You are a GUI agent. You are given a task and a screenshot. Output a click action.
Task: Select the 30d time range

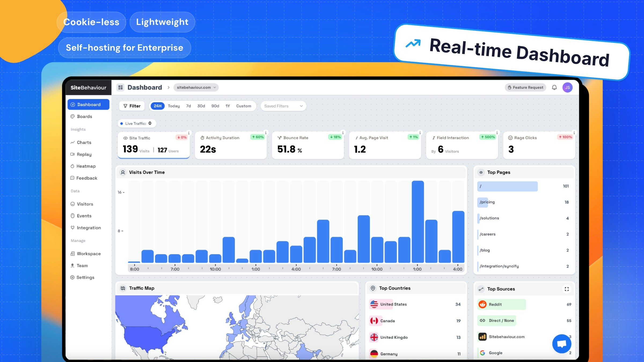201,106
